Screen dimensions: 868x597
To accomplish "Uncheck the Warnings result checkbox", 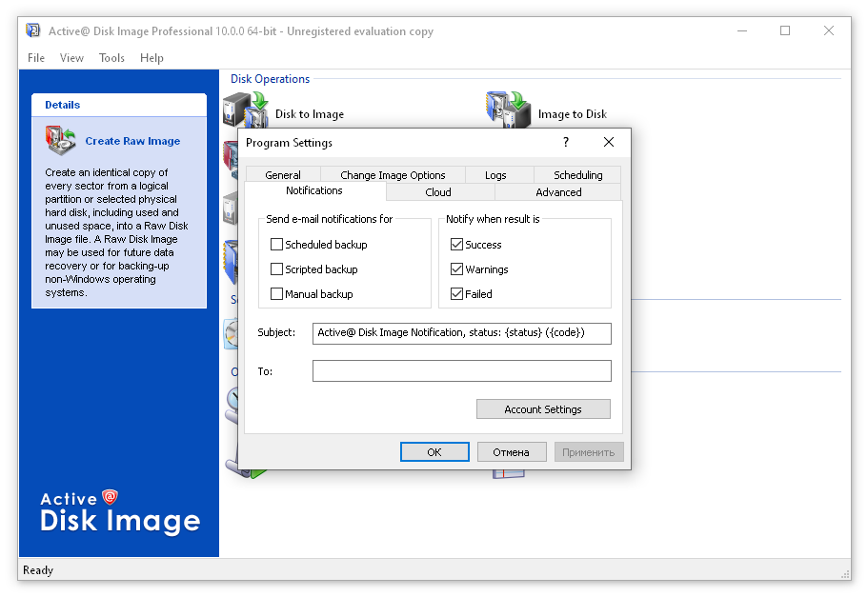I will 456,269.
